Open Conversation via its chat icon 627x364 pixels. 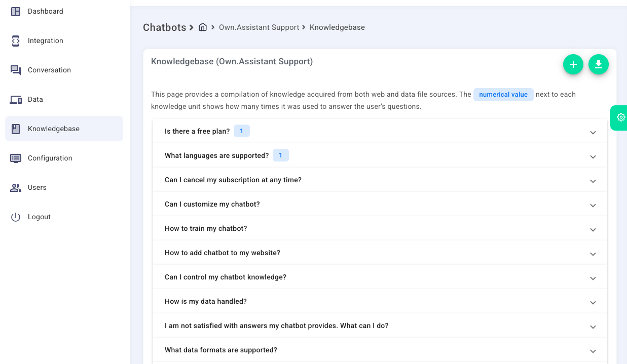tap(16, 70)
